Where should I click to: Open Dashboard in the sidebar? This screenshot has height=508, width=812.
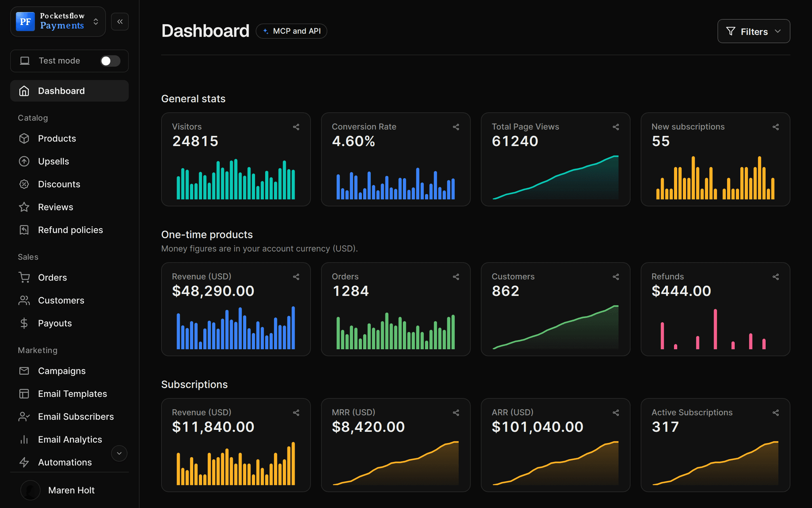pyautogui.click(x=69, y=91)
